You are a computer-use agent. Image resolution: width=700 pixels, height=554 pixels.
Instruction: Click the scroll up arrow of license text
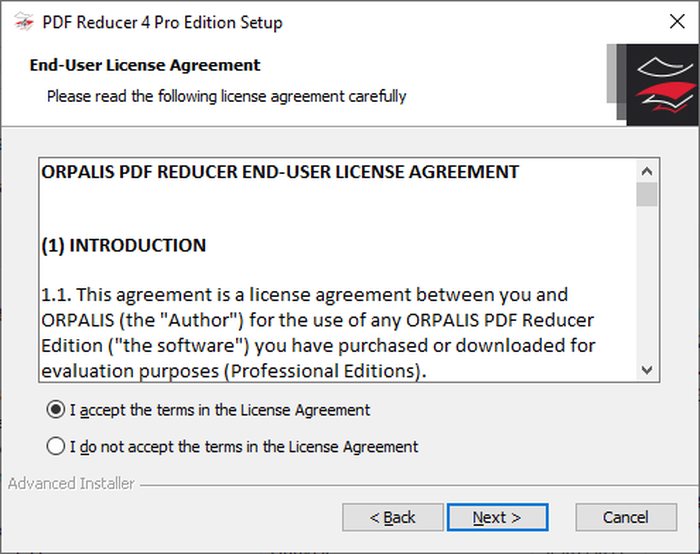click(x=647, y=171)
